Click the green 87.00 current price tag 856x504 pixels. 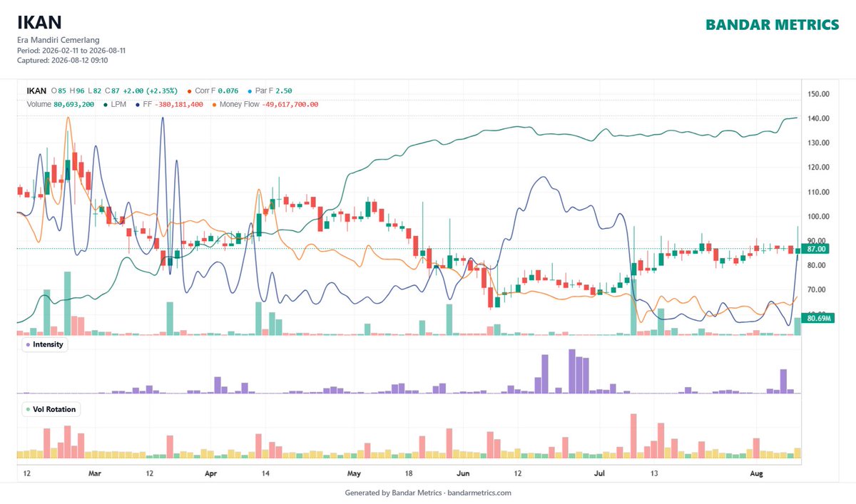(815, 249)
